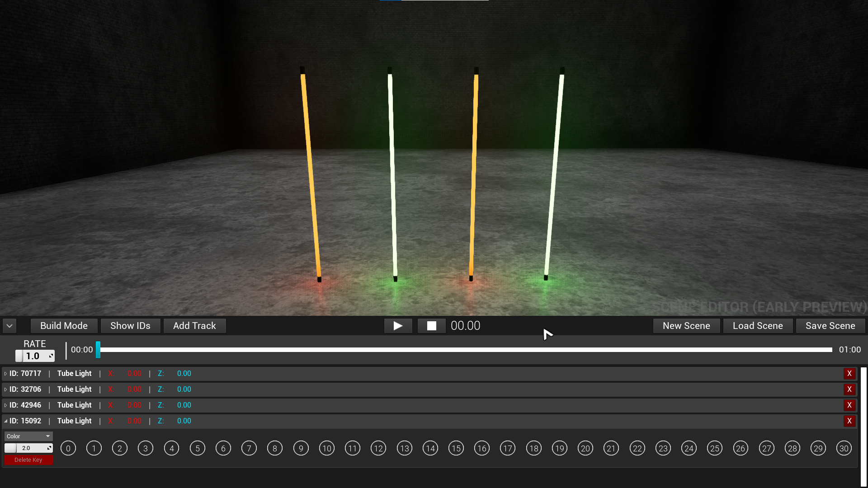Select keyframe circle 0
The image size is (868, 488).
tap(68, 448)
